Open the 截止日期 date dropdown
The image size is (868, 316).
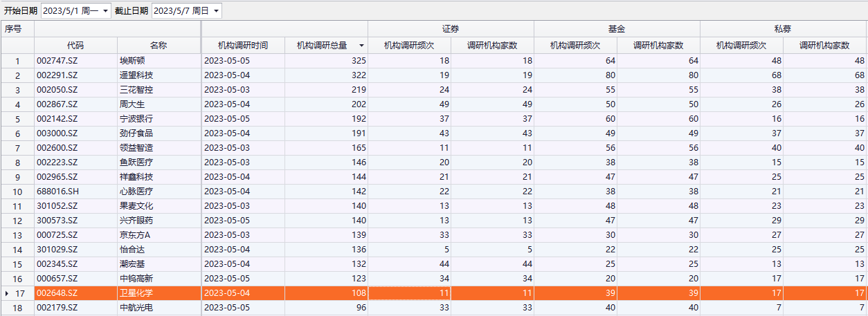coord(216,11)
